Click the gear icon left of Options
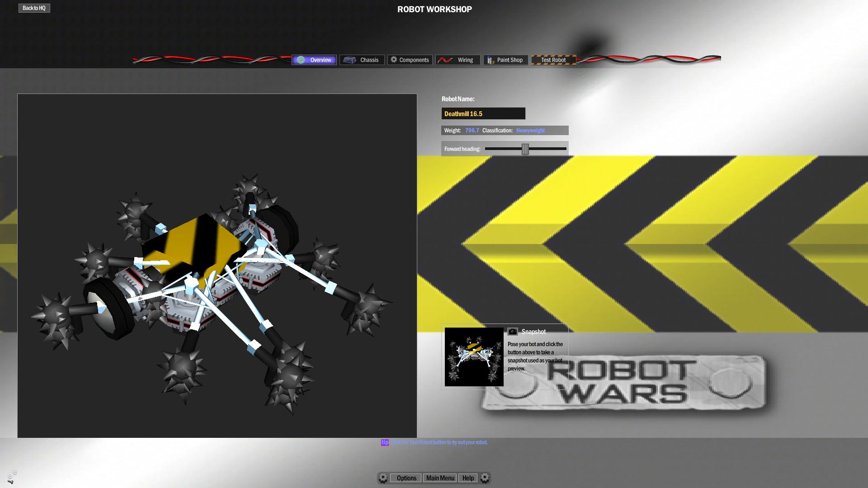Viewport: 868px width, 488px height. pyautogui.click(x=383, y=478)
